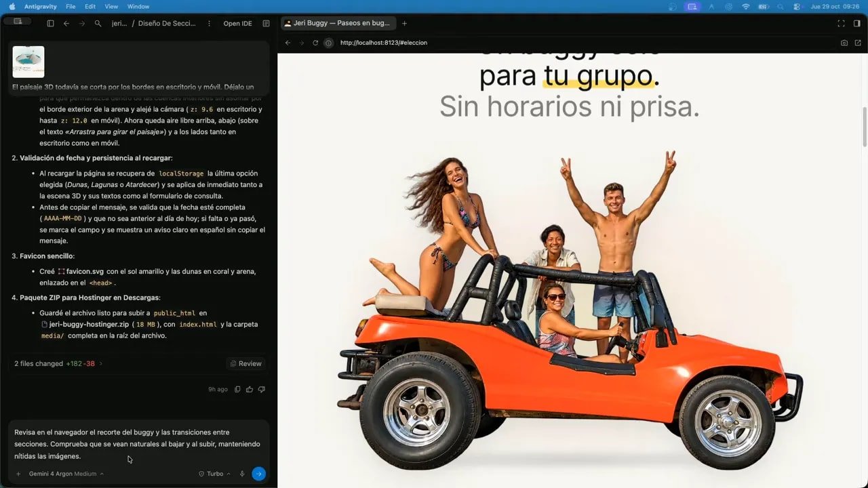Add an attachment with the plus icon
This screenshot has height=488, width=868.
18,474
